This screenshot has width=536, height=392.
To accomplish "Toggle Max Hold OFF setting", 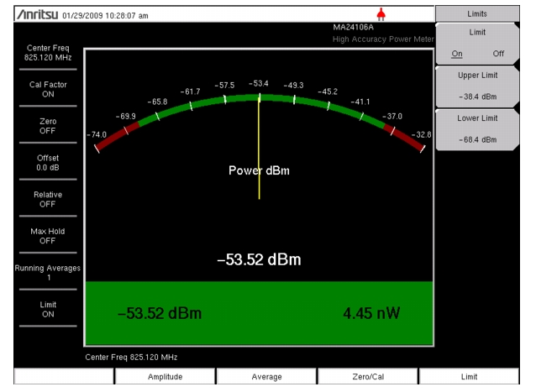I will (x=41, y=236).
